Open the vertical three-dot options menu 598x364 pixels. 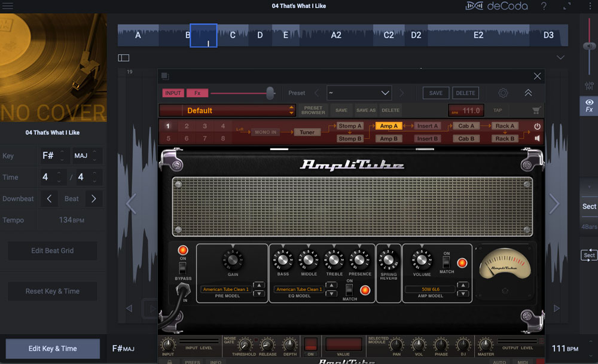(x=590, y=6)
